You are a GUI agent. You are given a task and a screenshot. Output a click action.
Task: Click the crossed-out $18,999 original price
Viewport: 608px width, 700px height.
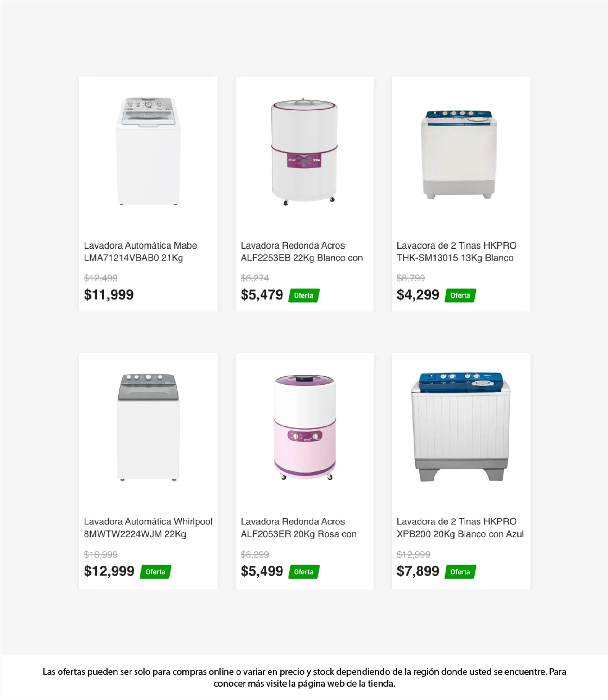(x=101, y=554)
